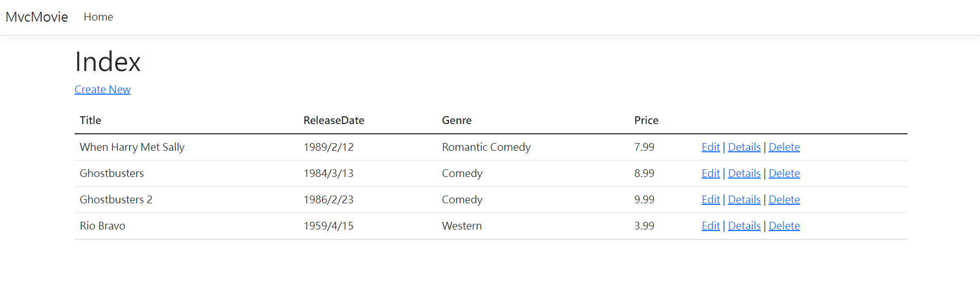Show Details for Ghostbusters 2
The image size is (980, 282).
pos(744,200)
